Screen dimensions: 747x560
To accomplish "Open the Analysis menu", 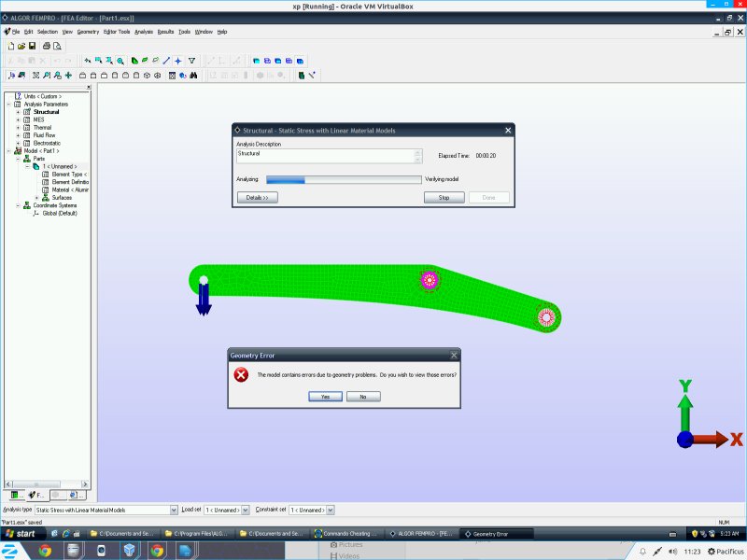I will point(144,32).
